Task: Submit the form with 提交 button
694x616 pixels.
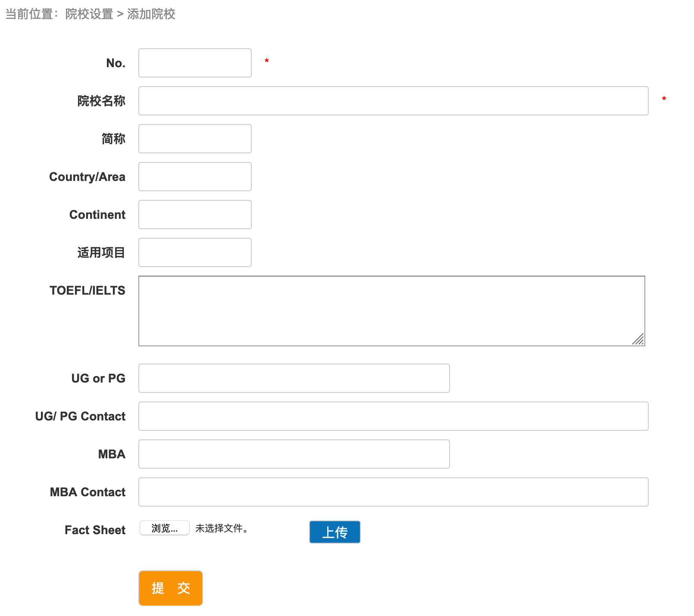Action: coord(171,588)
